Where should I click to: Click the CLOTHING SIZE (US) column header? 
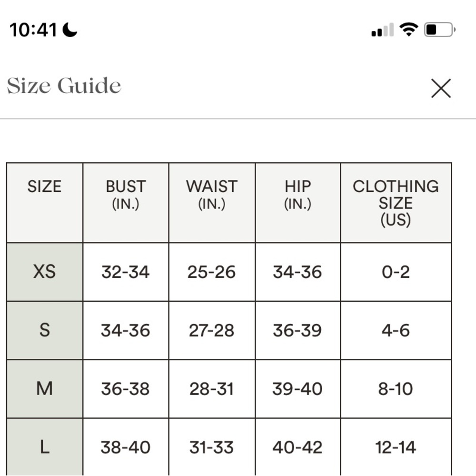tap(396, 202)
